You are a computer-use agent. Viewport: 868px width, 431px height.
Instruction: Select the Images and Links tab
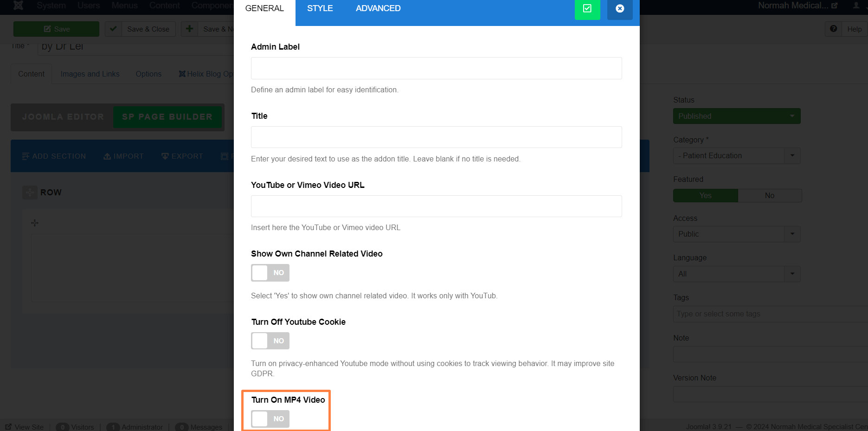click(90, 74)
